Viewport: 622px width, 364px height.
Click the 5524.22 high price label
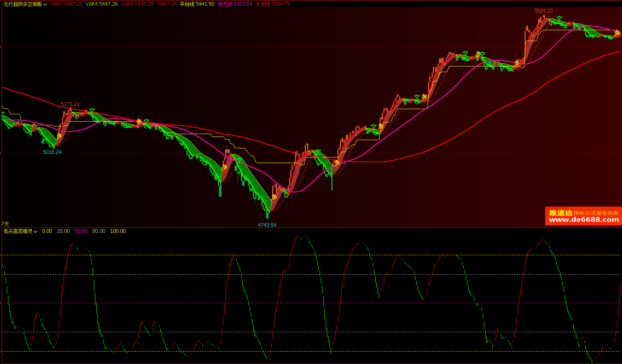pyautogui.click(x=543, y=11)
